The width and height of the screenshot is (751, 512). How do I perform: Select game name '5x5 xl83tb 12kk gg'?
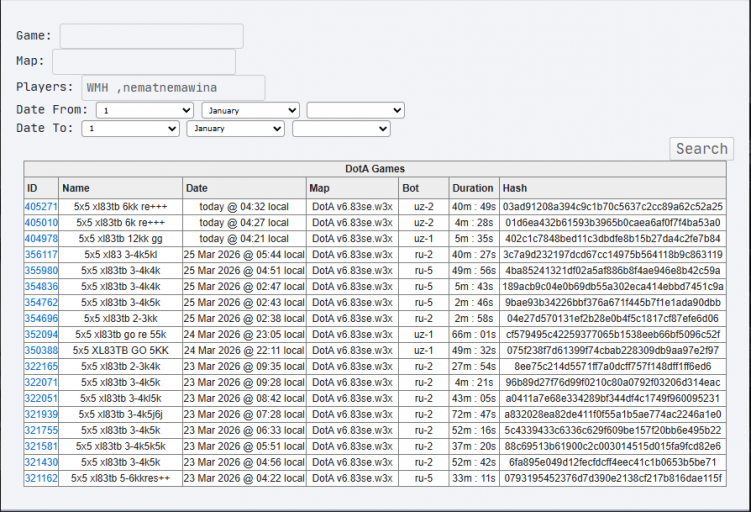pyautogui.click(x=120, y=239)
